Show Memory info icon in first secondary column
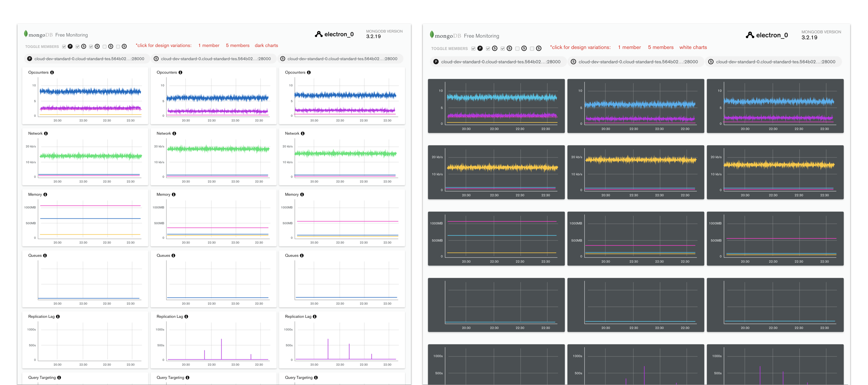The width and height of the screenshot is (868, 385). pos(174,195)
